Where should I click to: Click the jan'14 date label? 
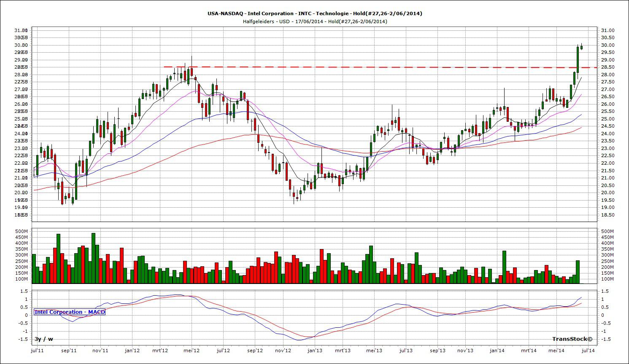[x=498, y=351]
